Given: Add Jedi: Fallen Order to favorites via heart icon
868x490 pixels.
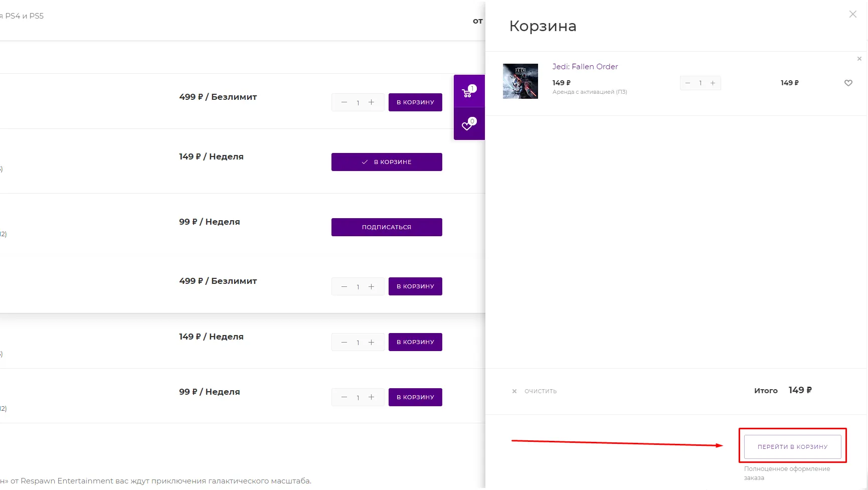Looking at the screenshot, I should [x=848, y=83].
